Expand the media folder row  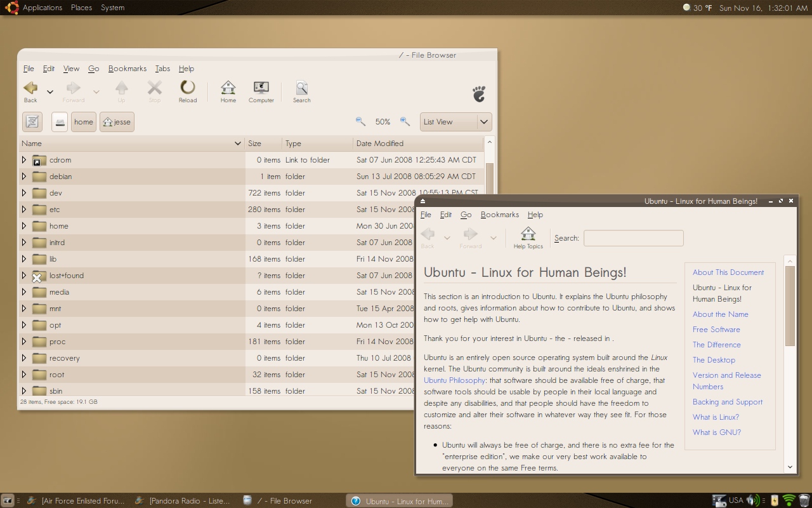pyautogui.click(x=24, y=292)
